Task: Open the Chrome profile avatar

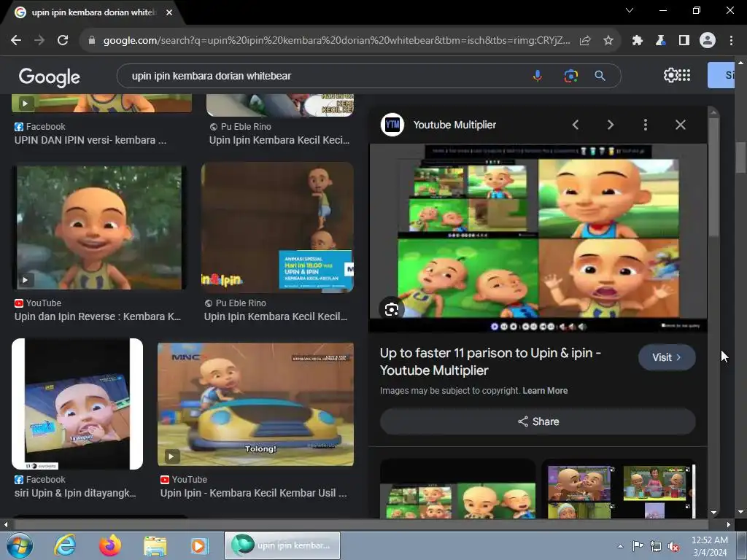Action: 708,41
